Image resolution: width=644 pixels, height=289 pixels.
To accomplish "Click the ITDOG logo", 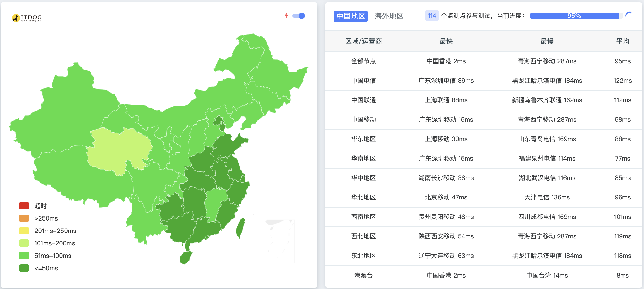I will tap(27, 18).
